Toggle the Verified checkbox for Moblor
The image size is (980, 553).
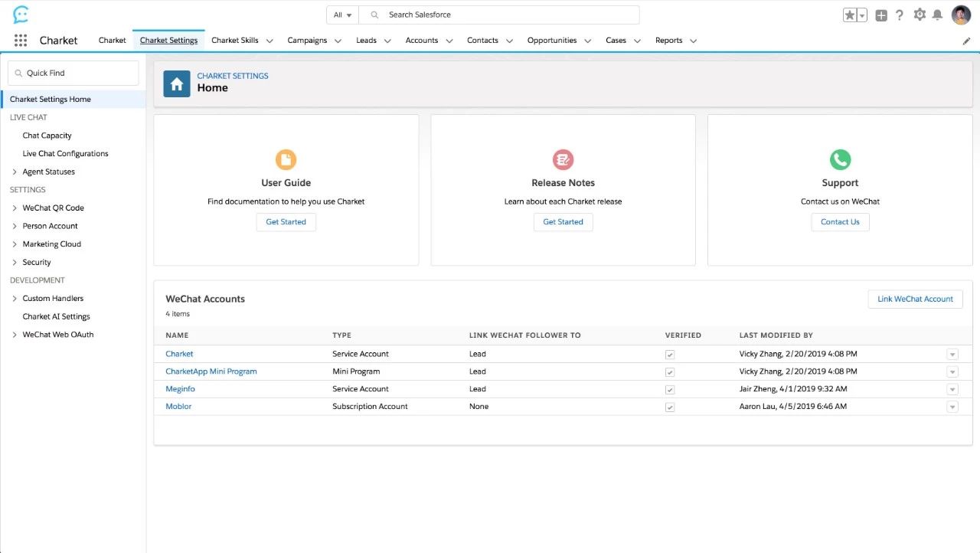[x=670, y=407]
